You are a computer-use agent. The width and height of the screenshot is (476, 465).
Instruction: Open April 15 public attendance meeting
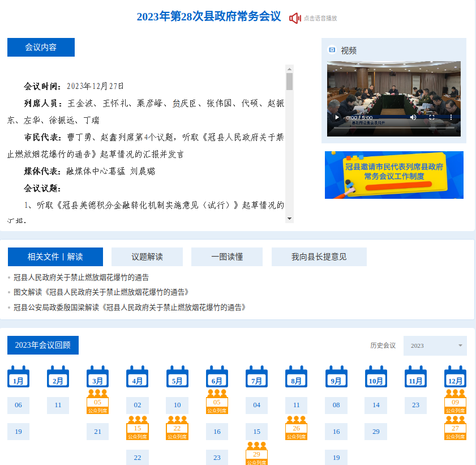coord(137,428)
